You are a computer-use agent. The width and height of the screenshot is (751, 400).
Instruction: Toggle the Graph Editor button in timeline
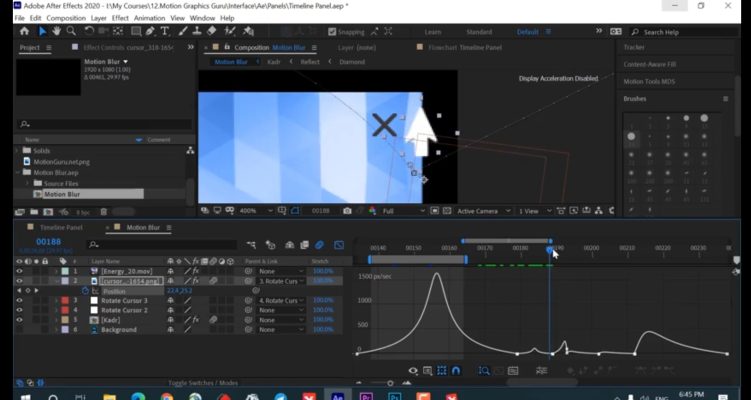click(339, 245)
